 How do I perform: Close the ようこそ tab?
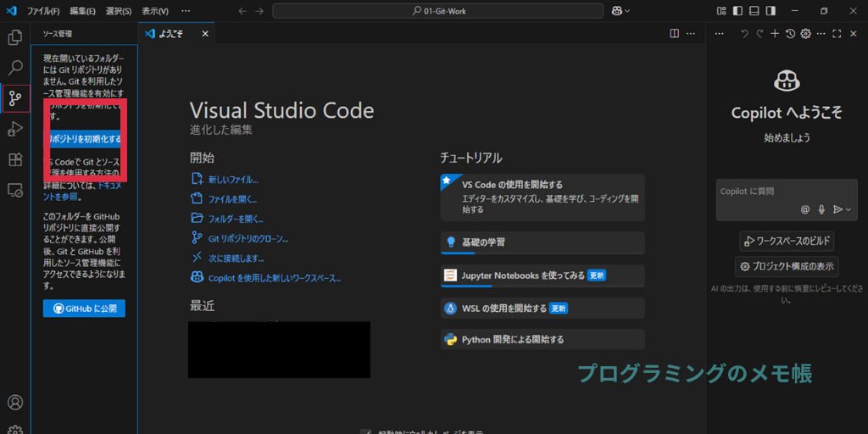pos(205,34)
